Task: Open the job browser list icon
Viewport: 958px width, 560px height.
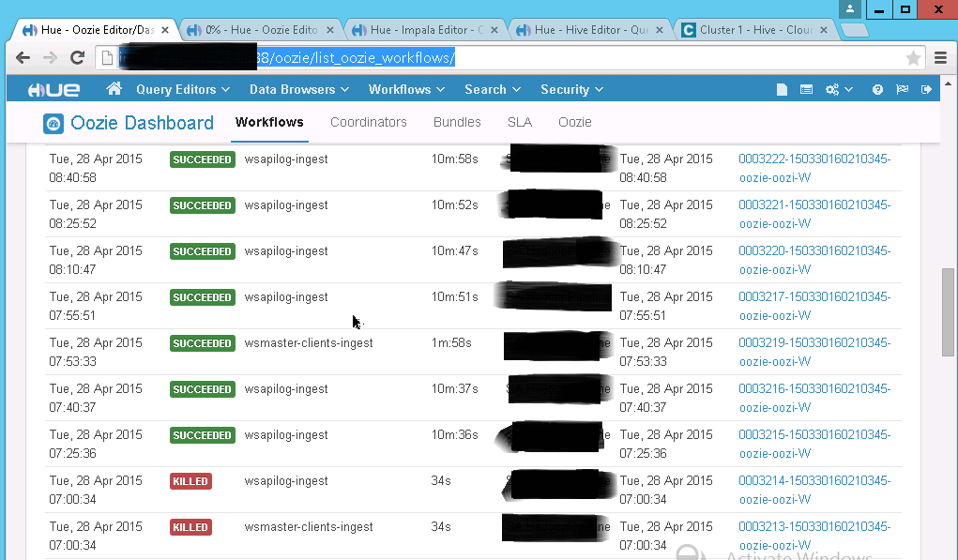Action: point(806,90)
